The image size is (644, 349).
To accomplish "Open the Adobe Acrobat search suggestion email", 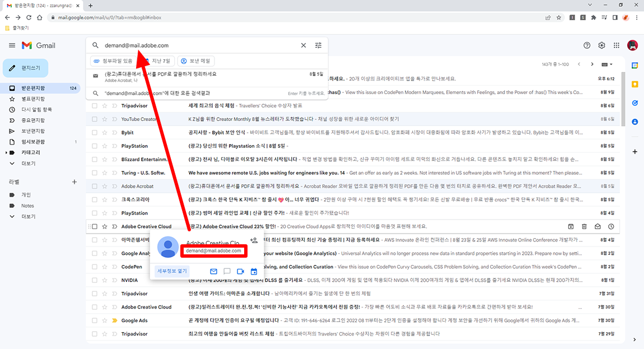I will tap(207, 77).
